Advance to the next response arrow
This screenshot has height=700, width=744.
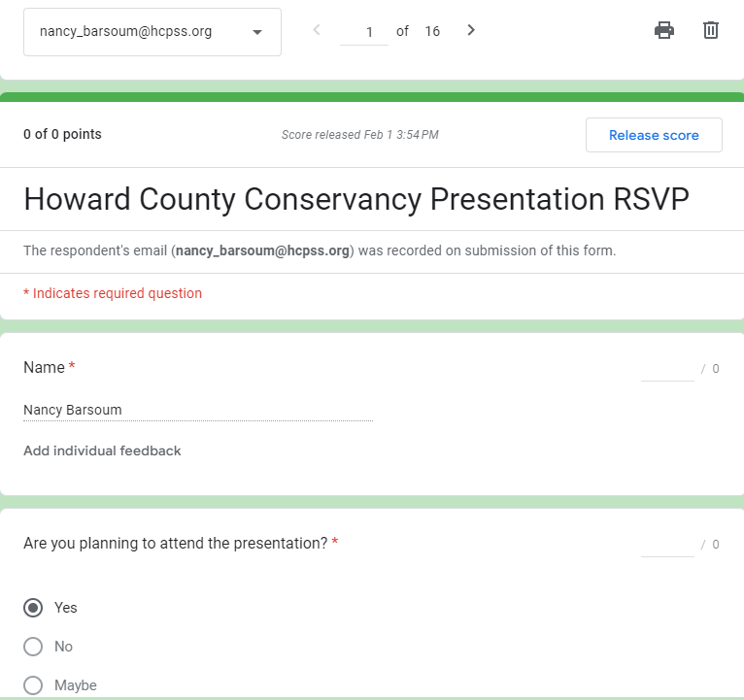(471, 30)
